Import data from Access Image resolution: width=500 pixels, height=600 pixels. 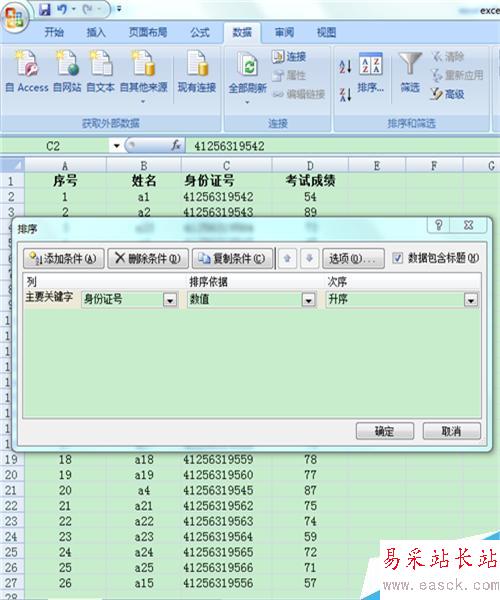pyautogui.click(x=27, y=72)
